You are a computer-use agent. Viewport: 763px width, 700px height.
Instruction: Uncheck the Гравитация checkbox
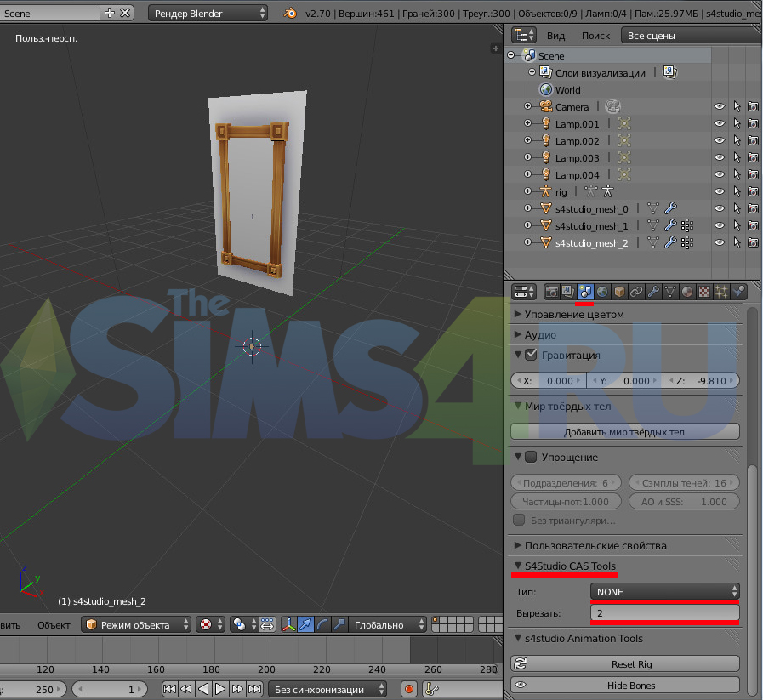click(x=531, y=355)
